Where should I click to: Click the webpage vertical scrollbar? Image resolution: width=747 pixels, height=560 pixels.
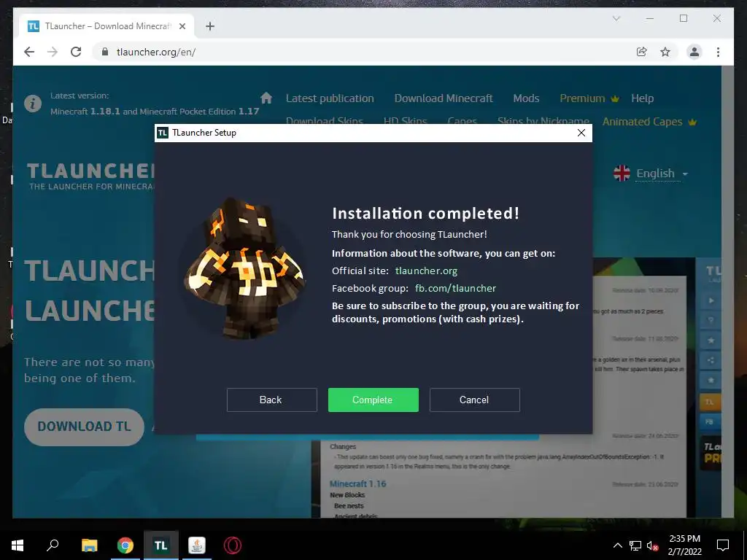727,292
